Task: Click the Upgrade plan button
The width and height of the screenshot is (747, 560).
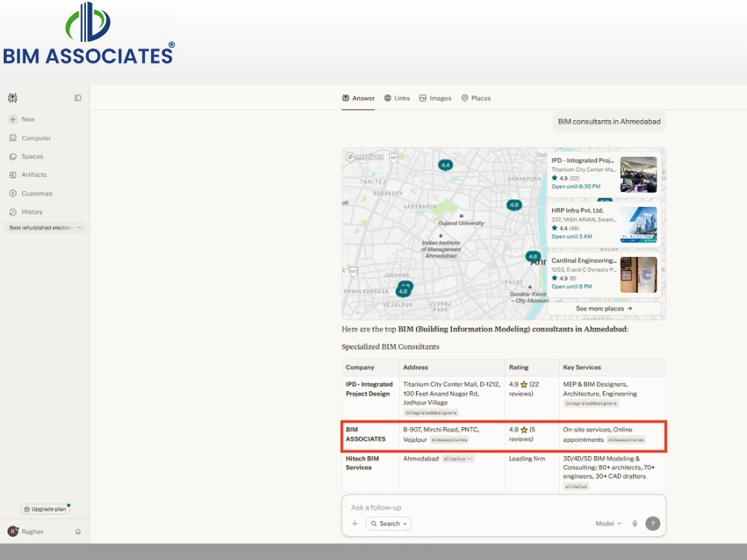Action: (46, 509)
